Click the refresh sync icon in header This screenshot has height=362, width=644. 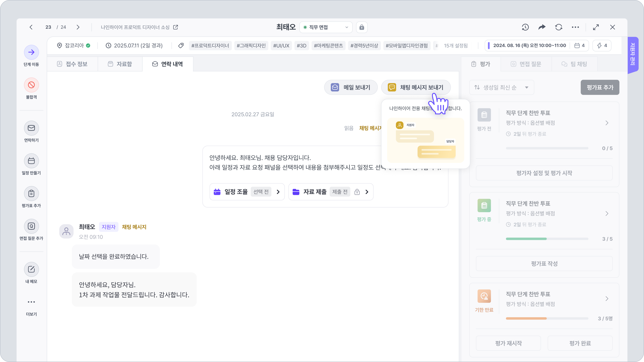[x=559, y=27]
